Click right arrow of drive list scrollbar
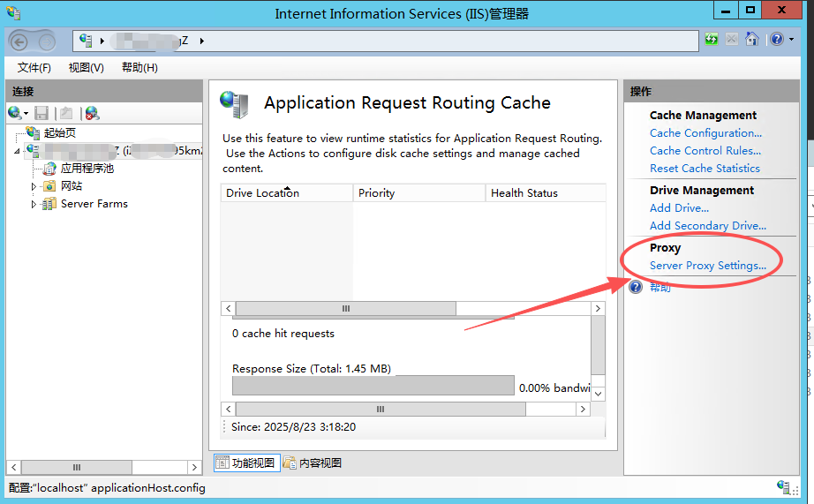The height and width of the screenshot is (504, 814). 598,308
